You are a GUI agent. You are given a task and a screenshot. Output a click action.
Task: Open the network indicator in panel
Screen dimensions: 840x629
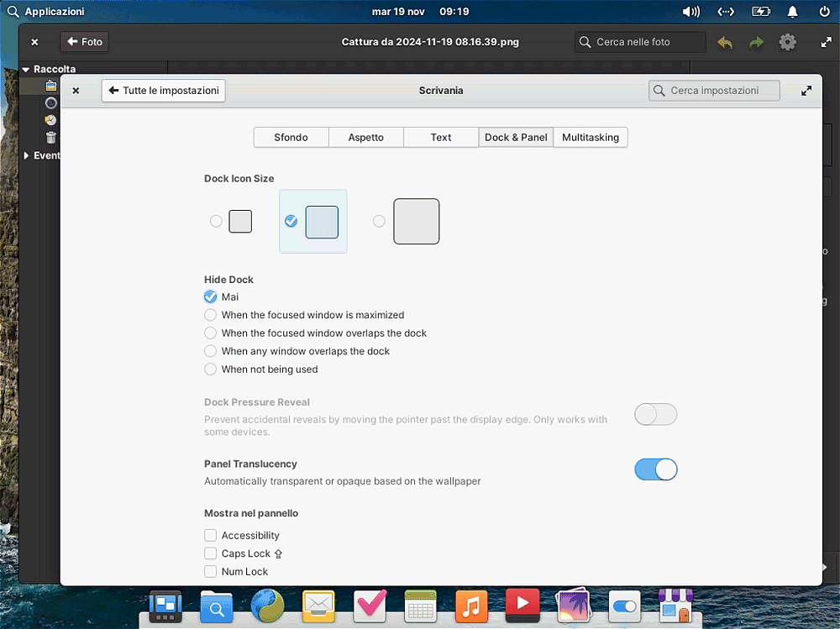point(726,11)
